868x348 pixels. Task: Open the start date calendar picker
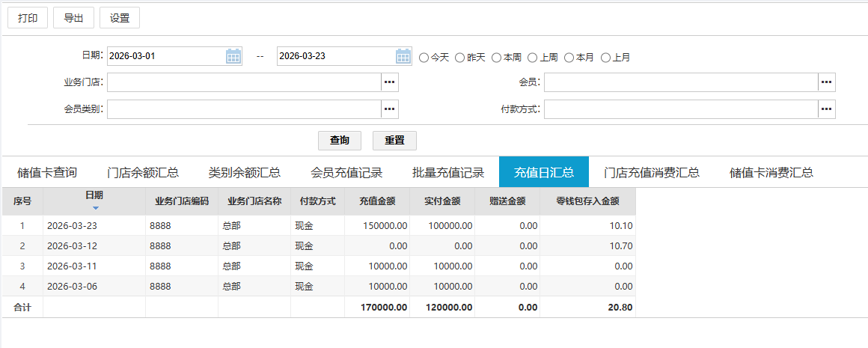pos(233,56)
